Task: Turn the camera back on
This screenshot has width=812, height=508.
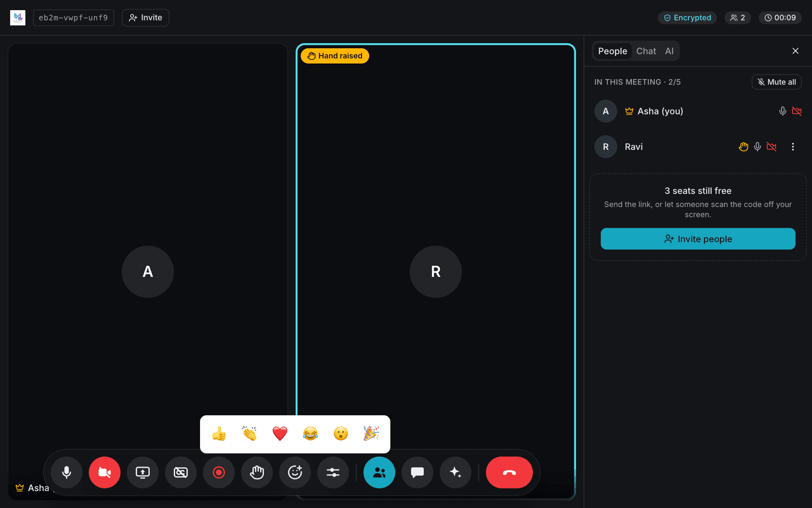Action: click(104, 472)
